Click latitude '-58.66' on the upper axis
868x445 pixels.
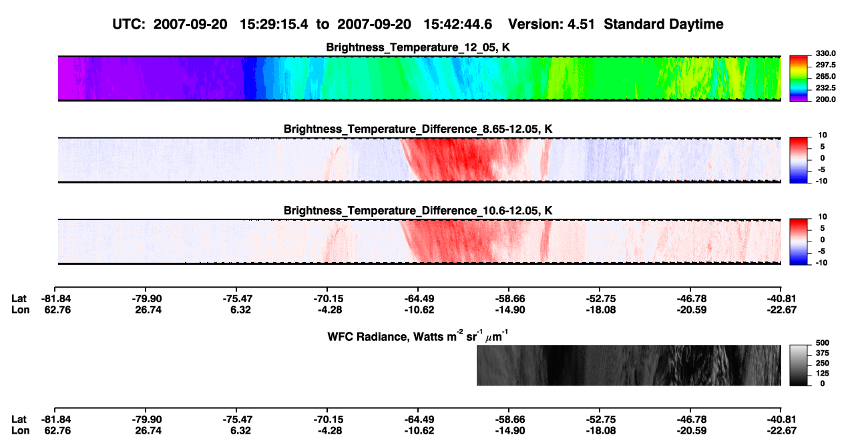(x=509, y=299)
